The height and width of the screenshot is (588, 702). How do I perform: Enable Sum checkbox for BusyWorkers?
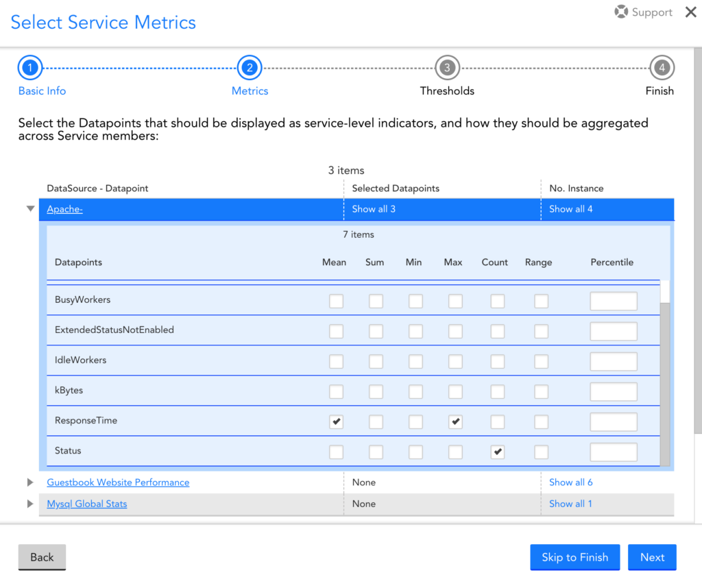(376, 302)
